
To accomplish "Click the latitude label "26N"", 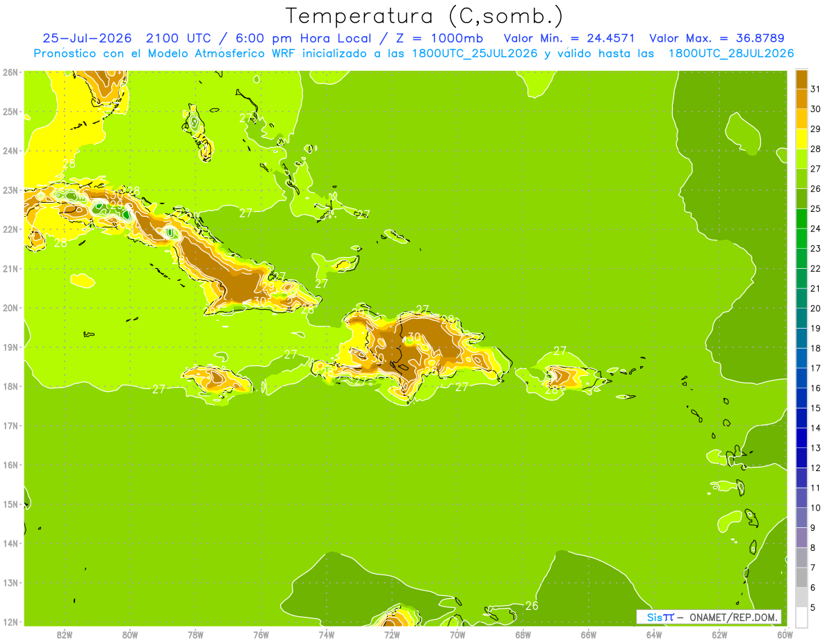I will [10, 72].
